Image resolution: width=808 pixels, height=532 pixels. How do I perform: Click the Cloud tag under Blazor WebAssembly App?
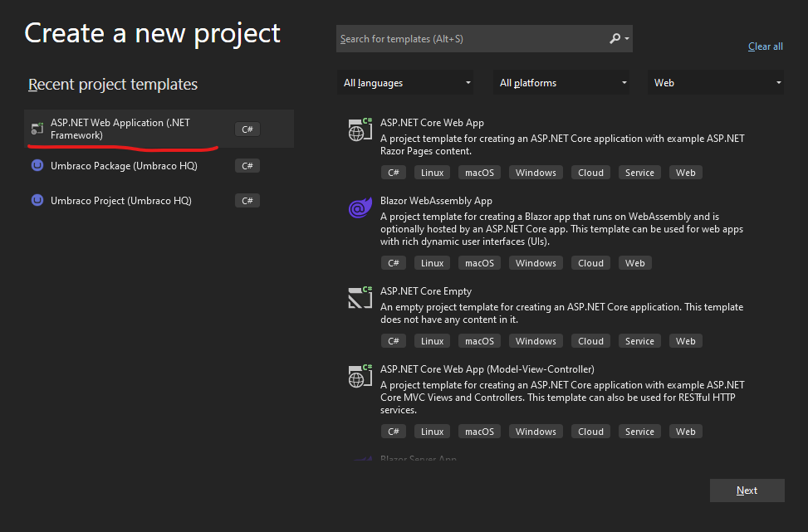tap(590, 263)
